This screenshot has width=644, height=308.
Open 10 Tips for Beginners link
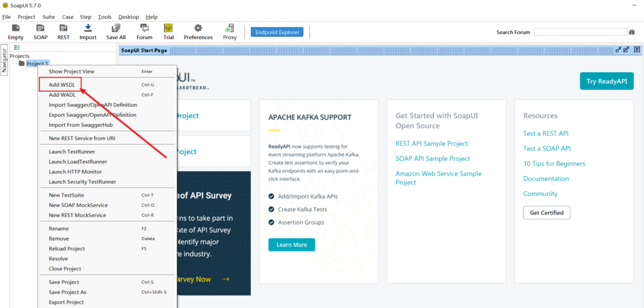555,163
